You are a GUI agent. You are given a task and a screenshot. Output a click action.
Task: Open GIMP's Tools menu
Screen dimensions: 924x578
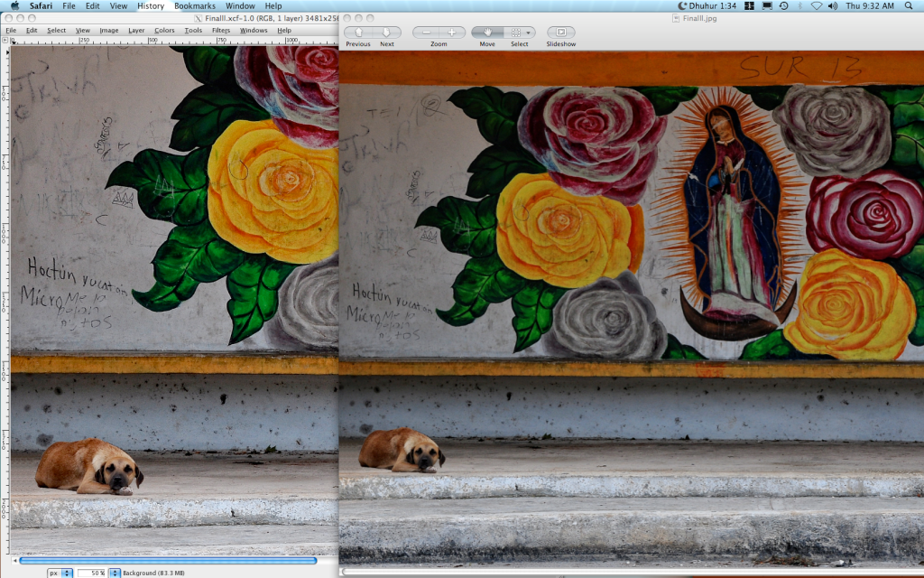[x=193, y=30]
